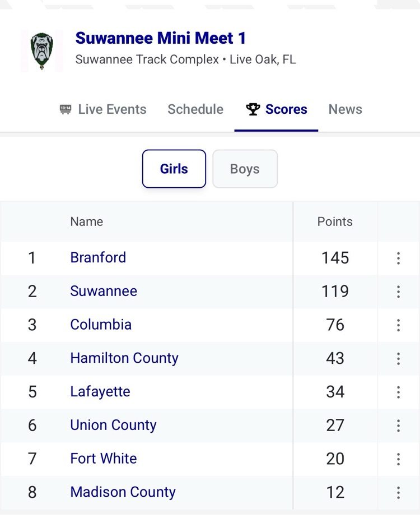Screen dimensions: 420x527
Task: Open the more options menu for Branford
Action: point(398,258)
